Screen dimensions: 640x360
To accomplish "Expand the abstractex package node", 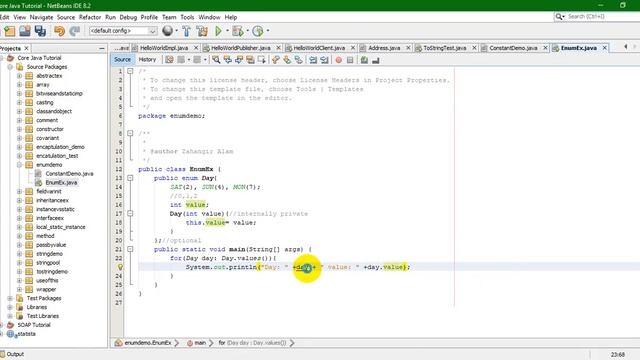I will tap(19, 76).
